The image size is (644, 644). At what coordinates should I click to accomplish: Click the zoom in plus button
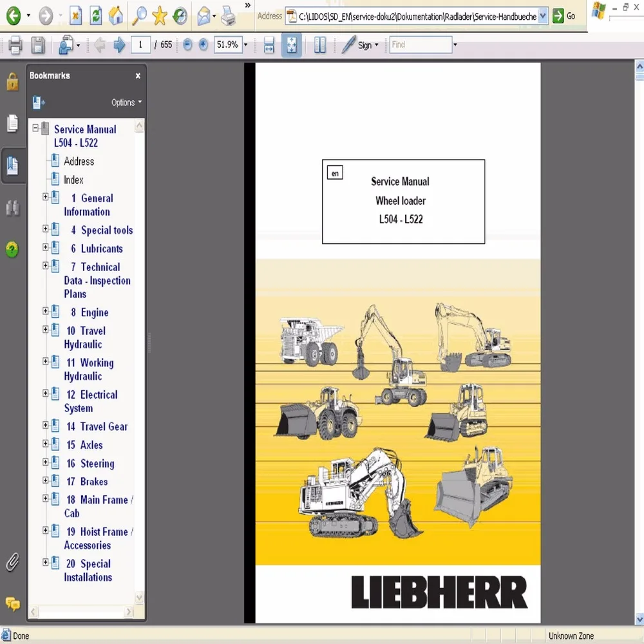[x=203, y=44]
